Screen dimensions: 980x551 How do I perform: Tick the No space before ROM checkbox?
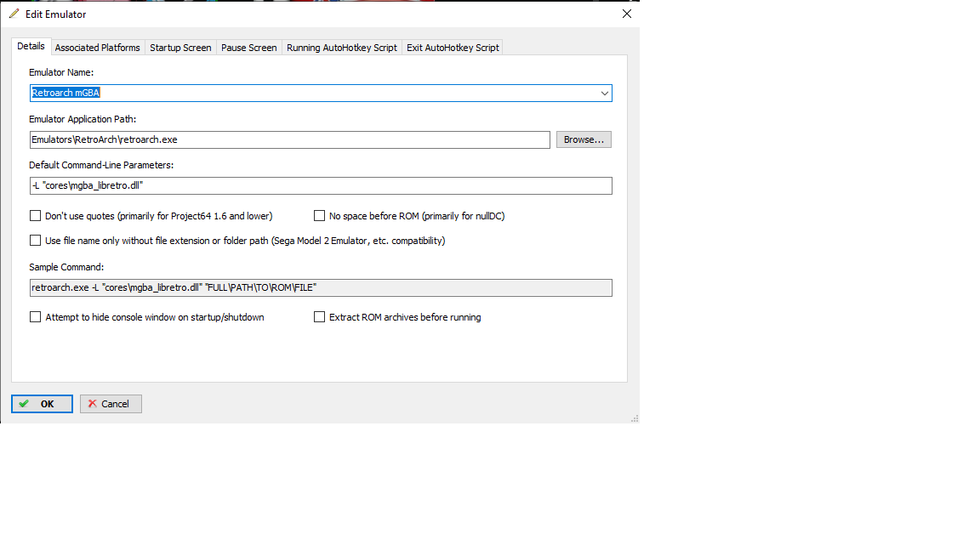tap(319, 216)
